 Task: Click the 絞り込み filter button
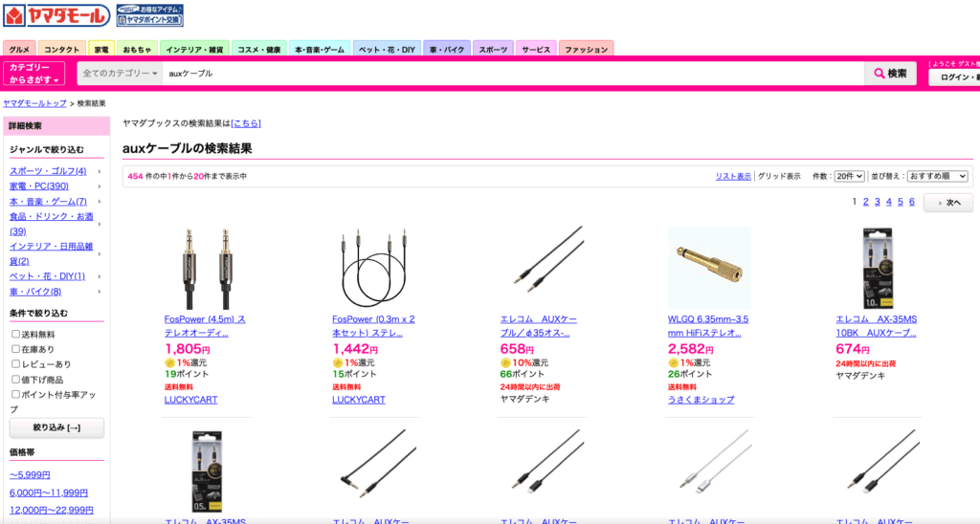coord(56,427)
